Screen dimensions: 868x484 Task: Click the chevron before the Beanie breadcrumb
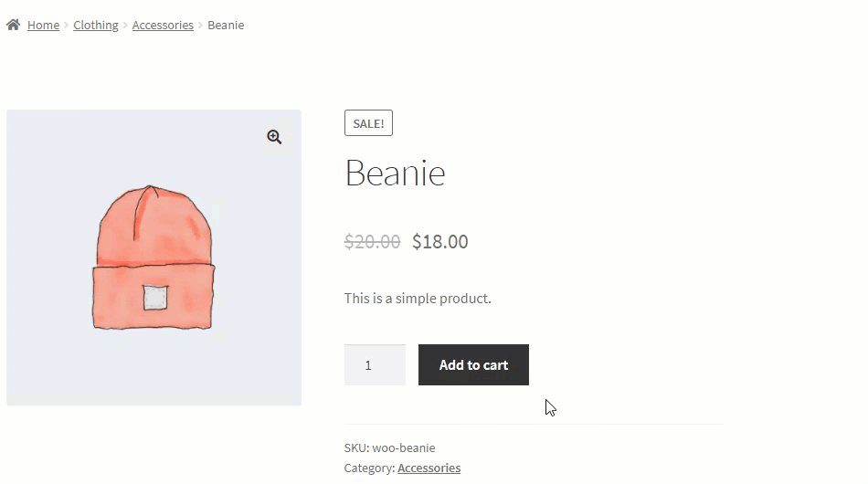(x=200, y=25)
